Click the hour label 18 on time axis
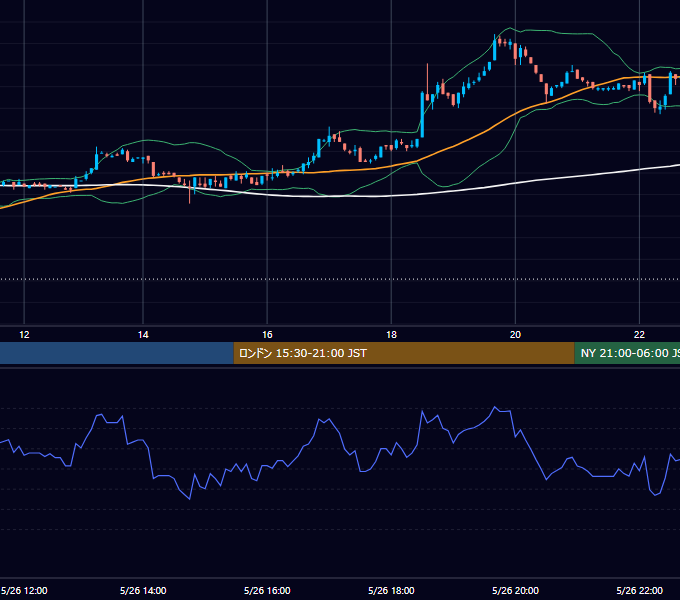Viewport: 680px width, 600px height. (x=391, y=335)
